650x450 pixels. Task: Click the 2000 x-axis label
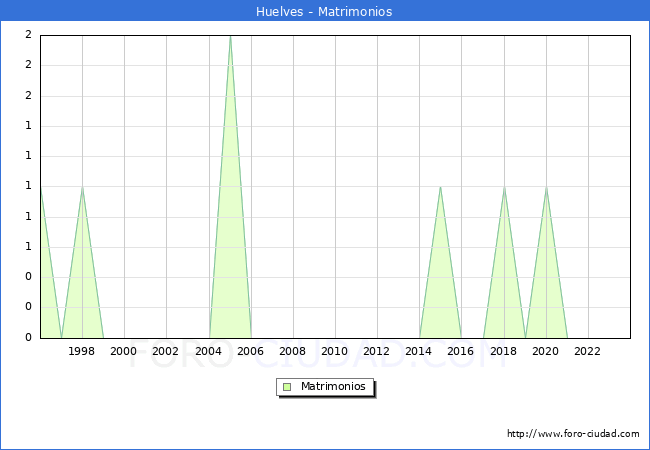point(124,351)
